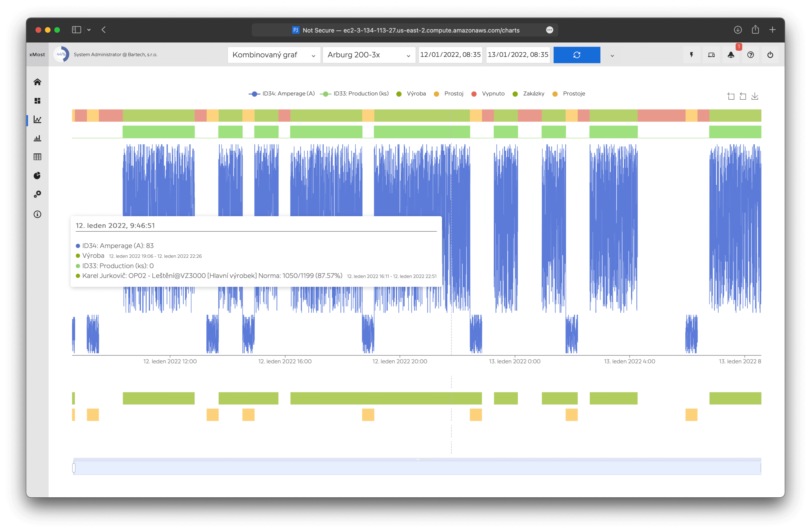
Task: Open the Kombinovaný graf chart type dropdown
Action: [274, 55]
